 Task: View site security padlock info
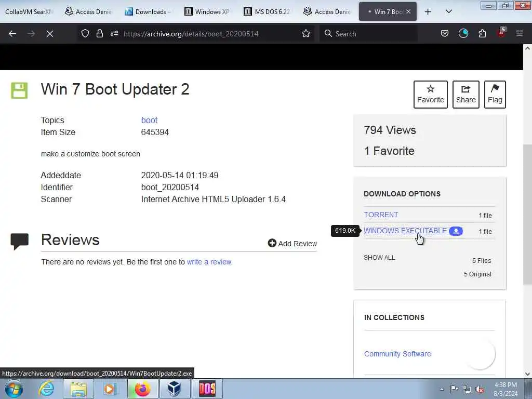point(99,33)
